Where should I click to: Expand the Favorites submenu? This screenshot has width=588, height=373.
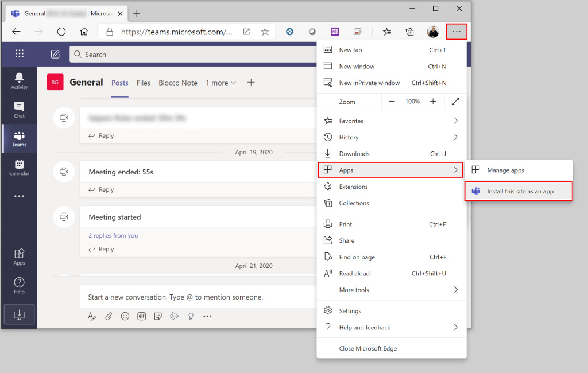click(x=392, y=121)
